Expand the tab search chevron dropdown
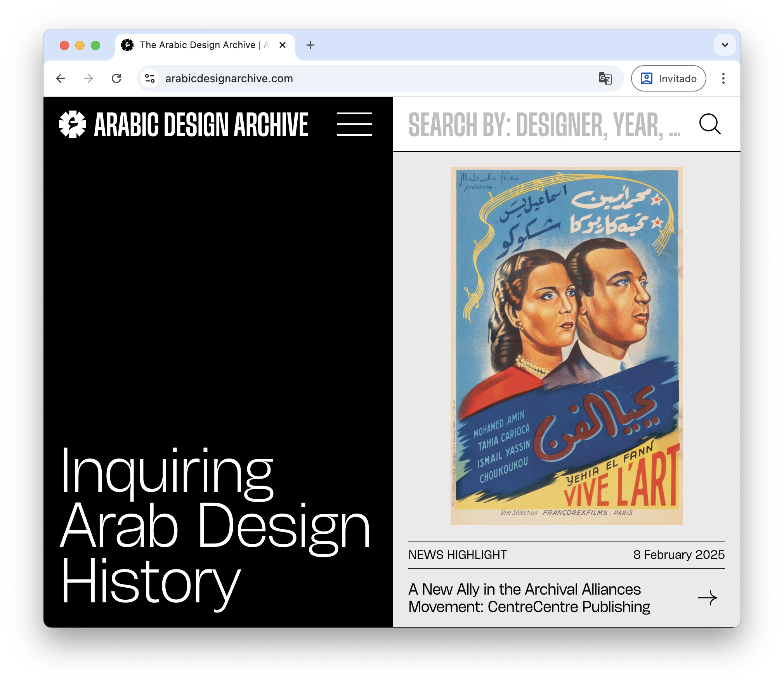The width and height of the screenshot is (784, 685). (x=725, y=45)
